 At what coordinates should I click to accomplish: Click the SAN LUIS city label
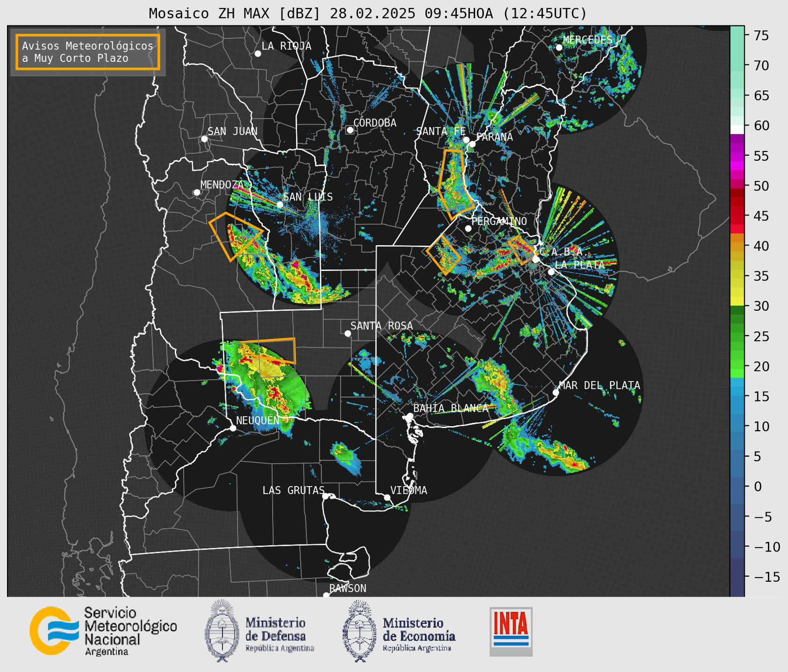[308, 197]
